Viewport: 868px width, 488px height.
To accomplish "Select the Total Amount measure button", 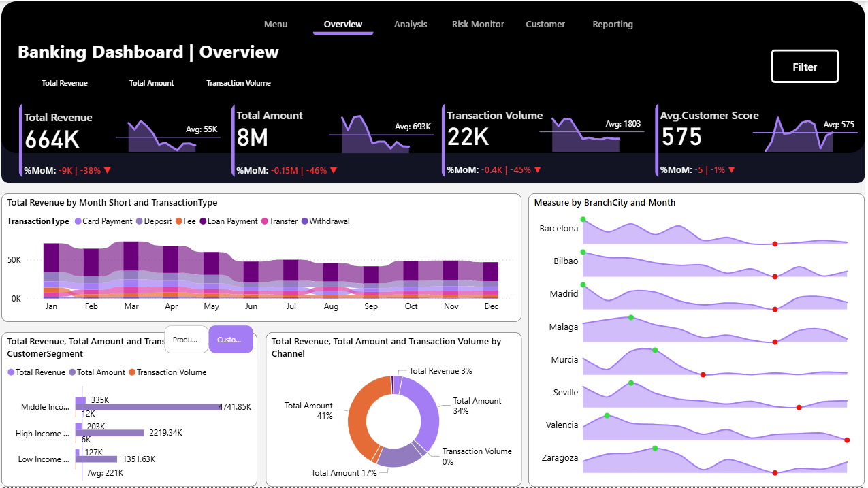I will point(151,83).
